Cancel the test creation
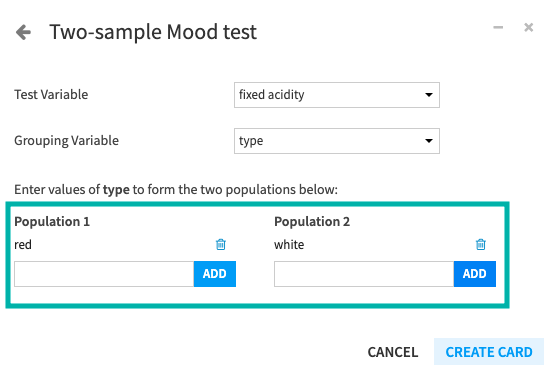Viewport: 551px width, 368px height. (393, 352)
